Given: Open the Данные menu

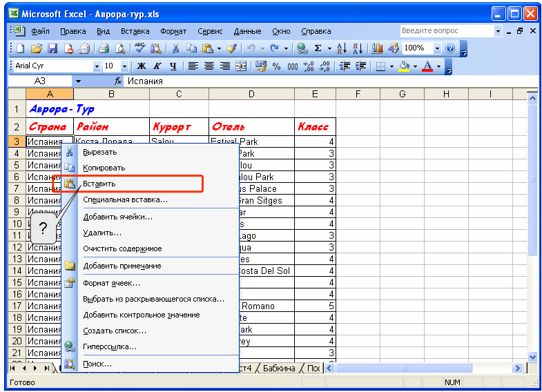Looking at the screenshot, I should [x=247, y=31].
